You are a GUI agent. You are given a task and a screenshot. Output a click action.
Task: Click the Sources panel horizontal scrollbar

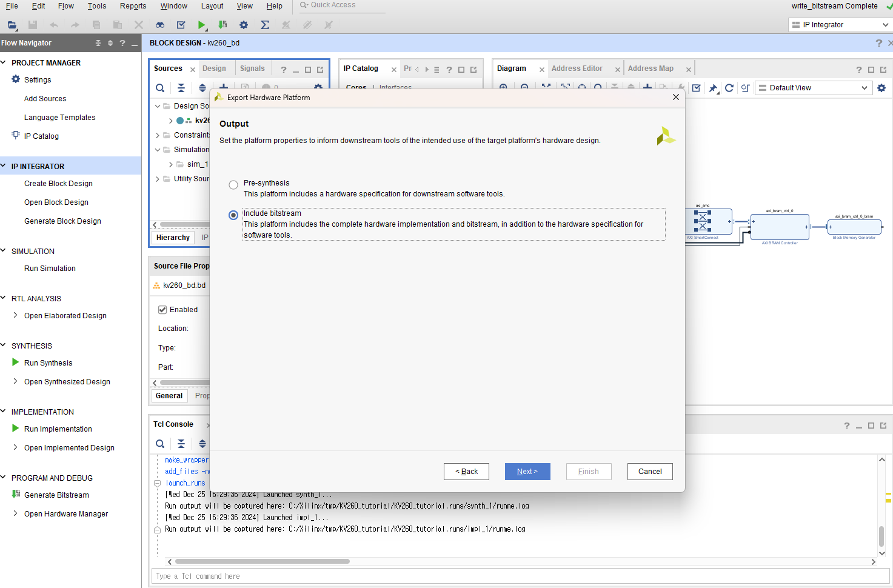click(x=184, y=224)
